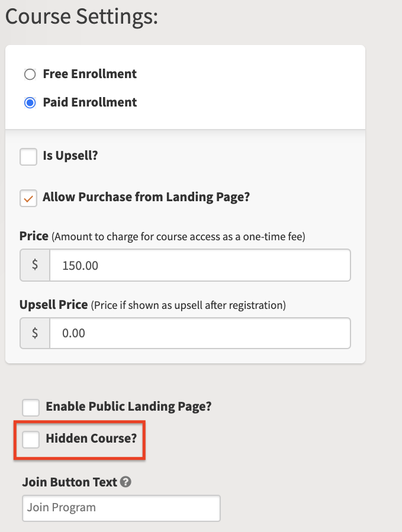402x532 pixels.
Task: Tick the Enable Public Landing Page checkbox
Action: [31, 408]
